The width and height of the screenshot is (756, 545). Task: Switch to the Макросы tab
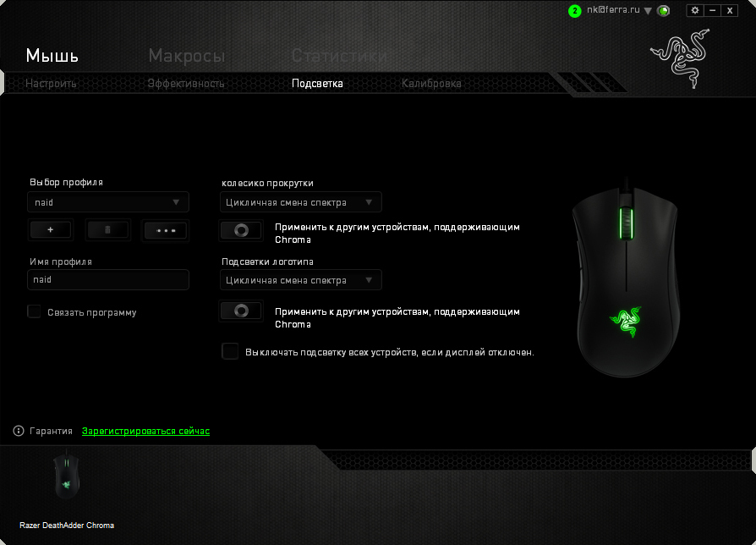[187, 57]
